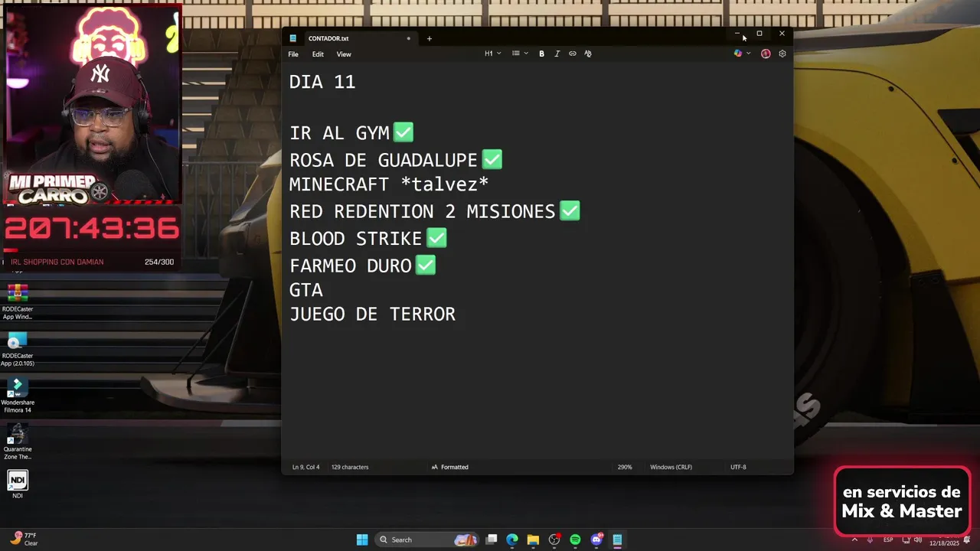This screenshot has height=551, width=980.
Task: Select the Wondershare Filmora 14 desktop icon
Action: [x=18, y=396]
